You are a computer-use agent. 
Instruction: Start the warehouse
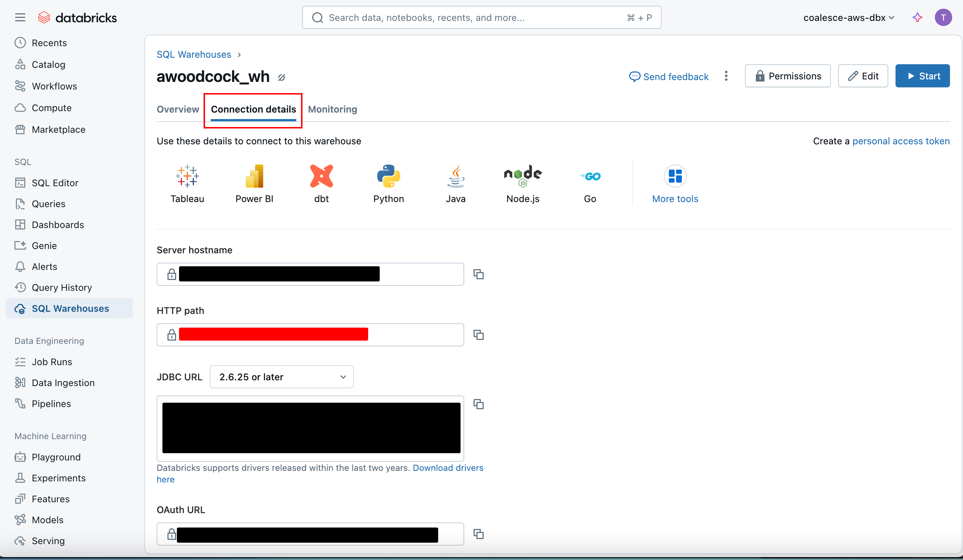coord(922,76)
